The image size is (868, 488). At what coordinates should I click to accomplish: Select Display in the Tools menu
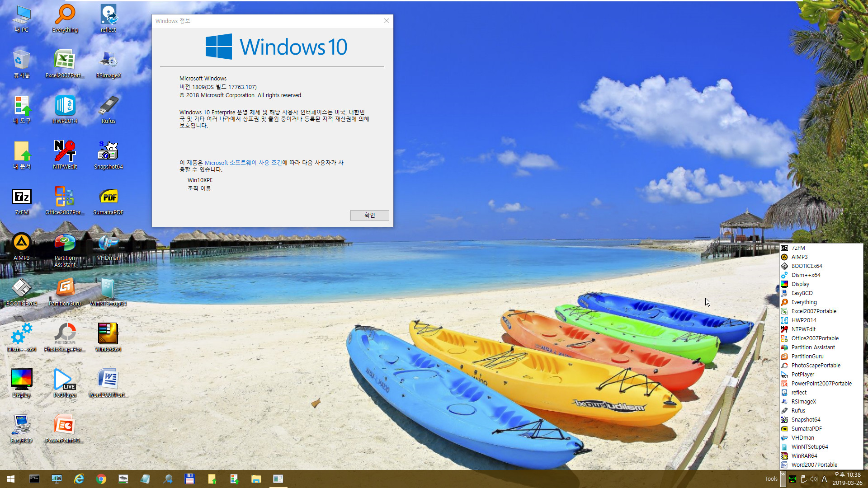click(821, 284)
